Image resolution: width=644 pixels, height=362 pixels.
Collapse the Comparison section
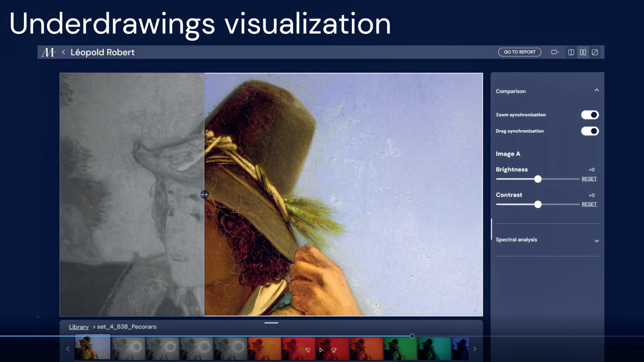597,90
